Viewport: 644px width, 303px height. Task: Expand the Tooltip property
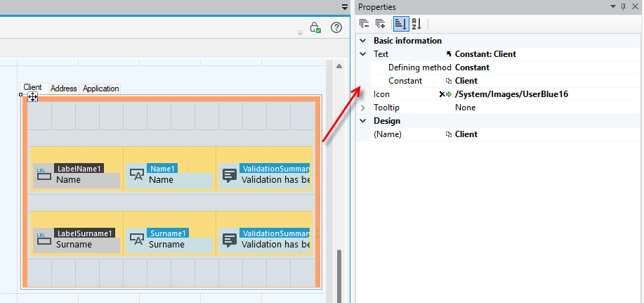pos(362,108)
